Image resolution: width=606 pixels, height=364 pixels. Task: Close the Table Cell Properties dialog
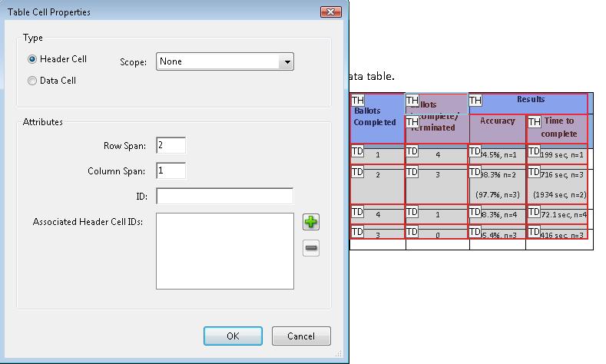click(x=330, y=12)
